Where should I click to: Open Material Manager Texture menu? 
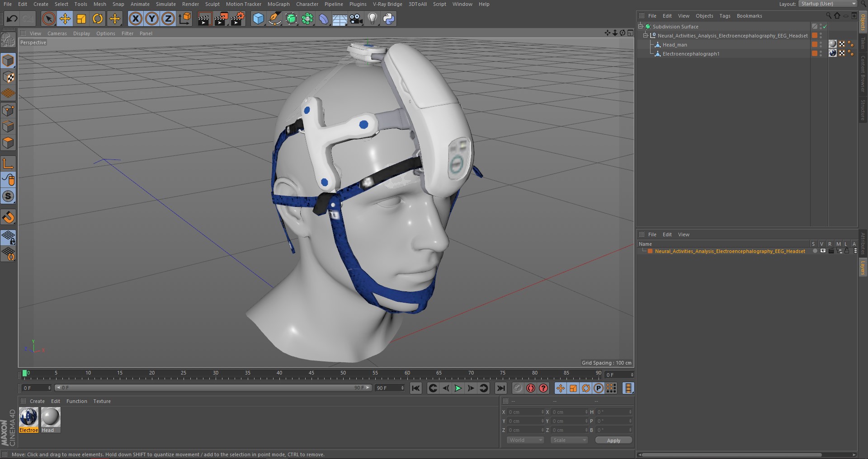pyautogui.click(x=102, y=401)
